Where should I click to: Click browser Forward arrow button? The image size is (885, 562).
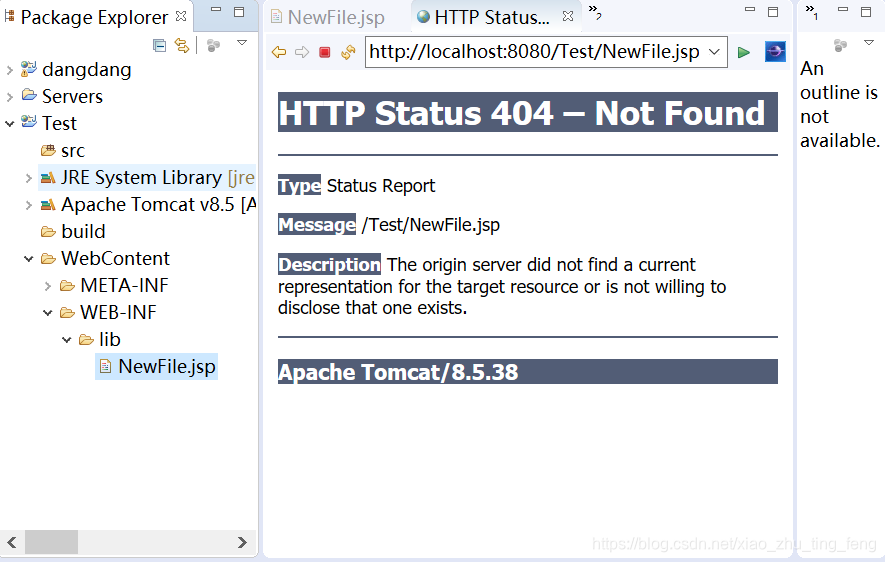point(302,52)
